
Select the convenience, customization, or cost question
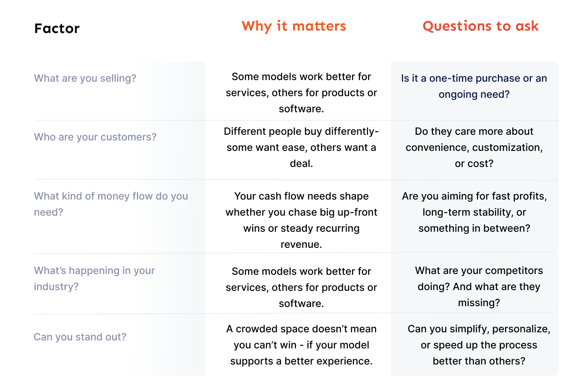click(474, 147)
